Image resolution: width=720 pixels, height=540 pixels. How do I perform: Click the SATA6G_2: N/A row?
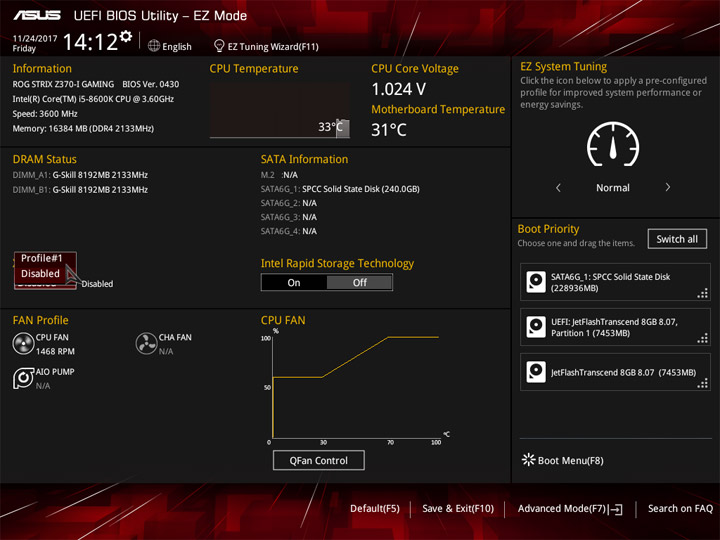[x=289, y=202]
